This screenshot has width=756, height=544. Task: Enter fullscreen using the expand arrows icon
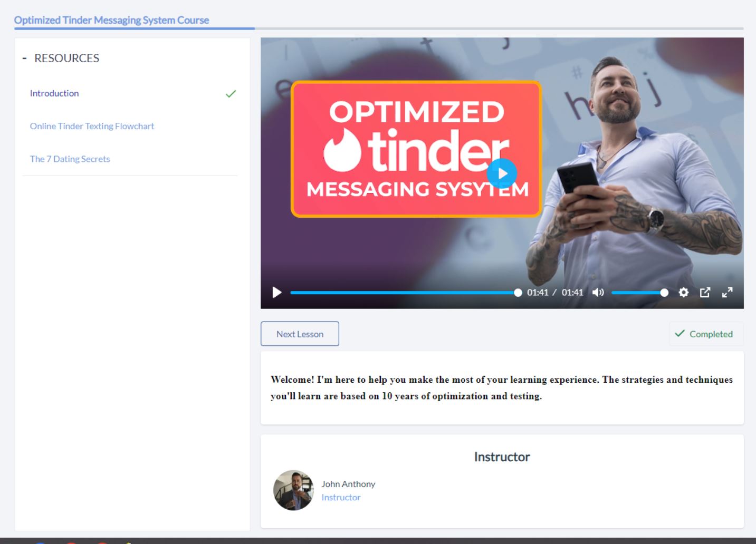[728, 293]
